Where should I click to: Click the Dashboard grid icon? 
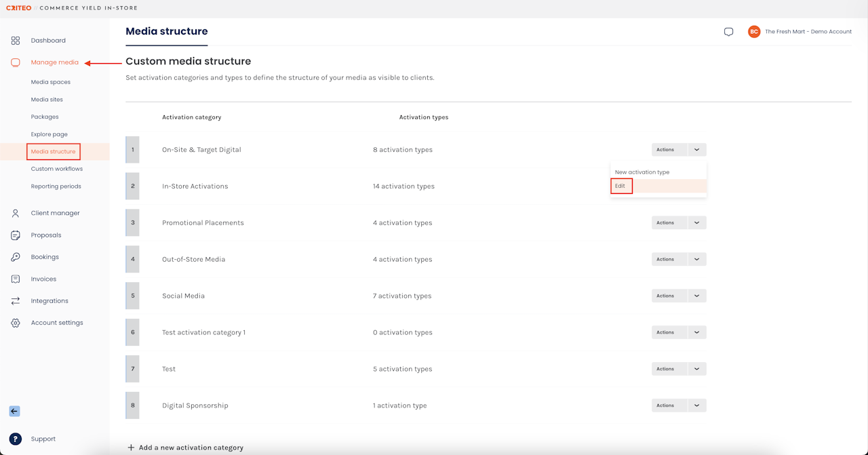coord(16,41)
